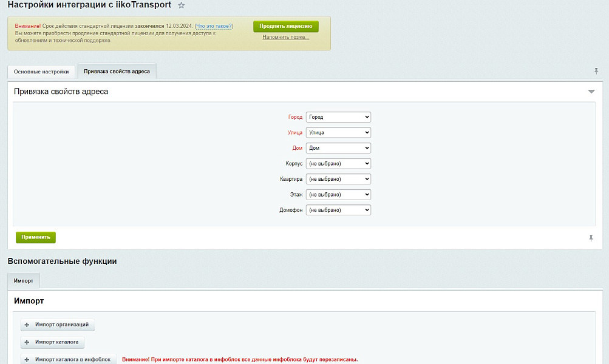Open the Квартира dropdown
609x364 pixels.
click(x=338, y=178)
